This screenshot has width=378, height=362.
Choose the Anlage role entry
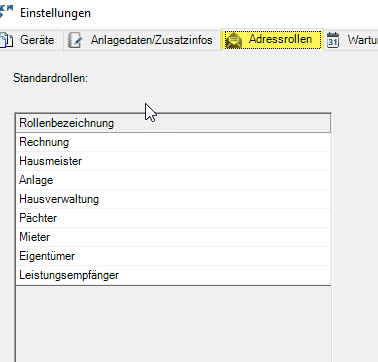coord(173,180)
